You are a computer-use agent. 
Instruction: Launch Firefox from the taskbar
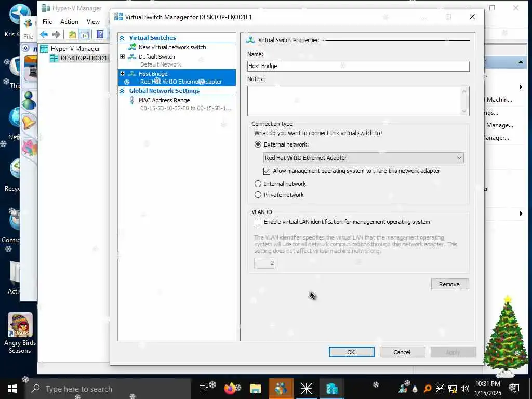[x=230, y=389]
